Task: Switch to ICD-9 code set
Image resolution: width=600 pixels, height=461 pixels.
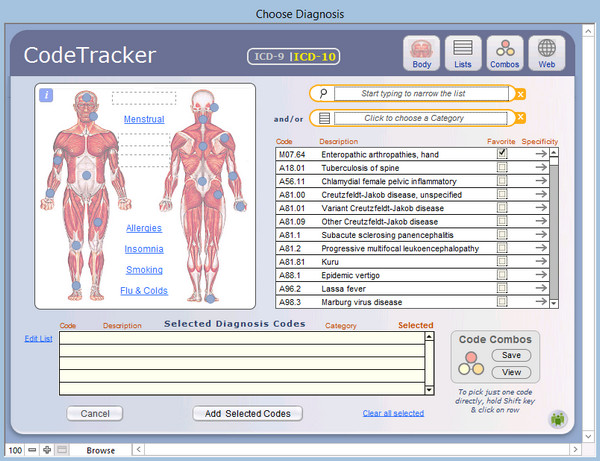Action: [269, 57]
